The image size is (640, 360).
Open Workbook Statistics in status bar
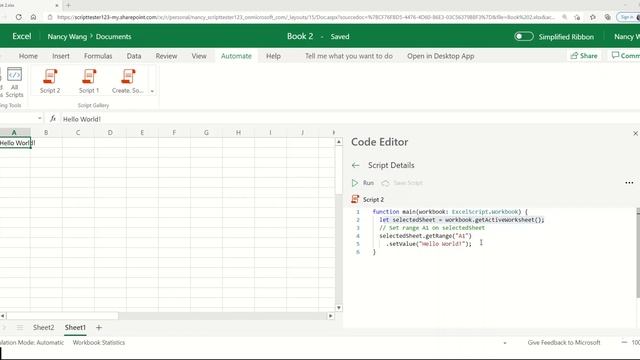pos(99,342)
